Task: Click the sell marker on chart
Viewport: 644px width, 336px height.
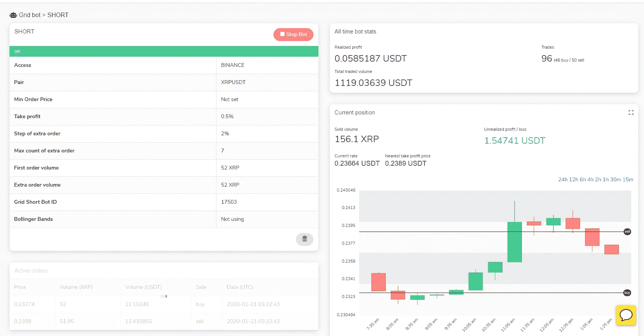Action: coord(627,231)
